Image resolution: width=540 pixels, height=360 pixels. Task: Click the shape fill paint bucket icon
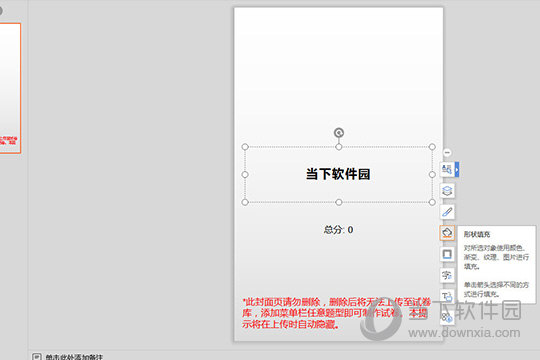point(447,233)
